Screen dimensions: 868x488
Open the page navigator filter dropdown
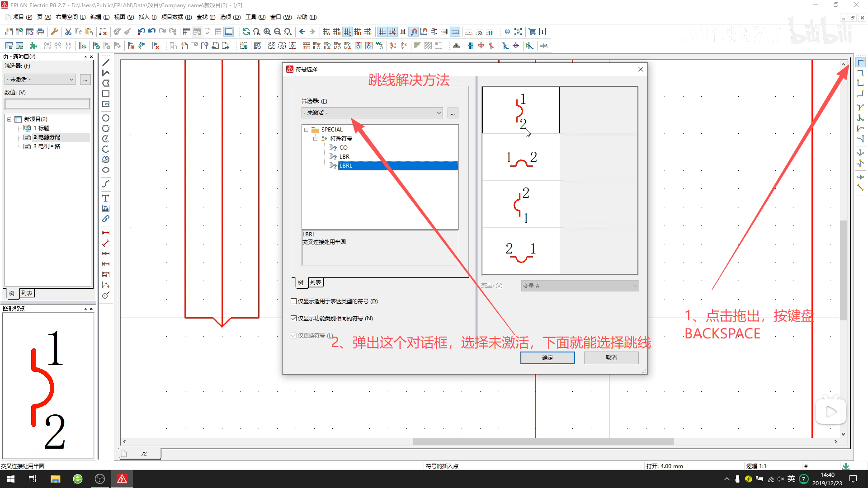[40, 80]
